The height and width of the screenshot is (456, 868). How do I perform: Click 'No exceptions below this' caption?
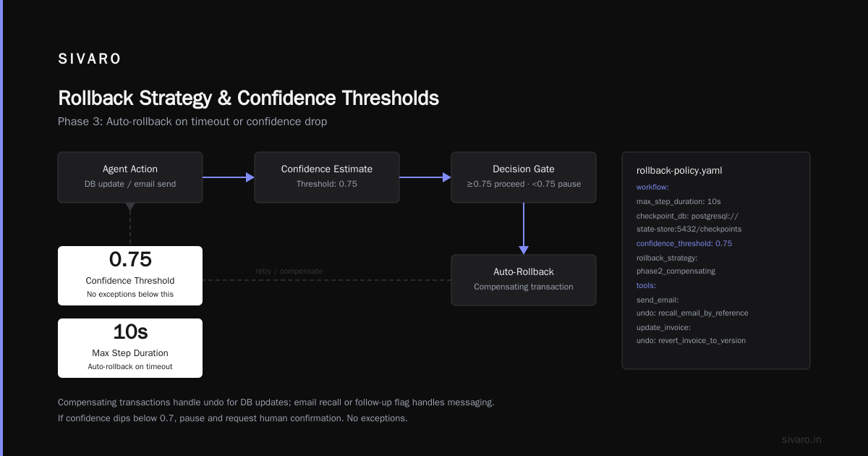[x=130, y=294]
